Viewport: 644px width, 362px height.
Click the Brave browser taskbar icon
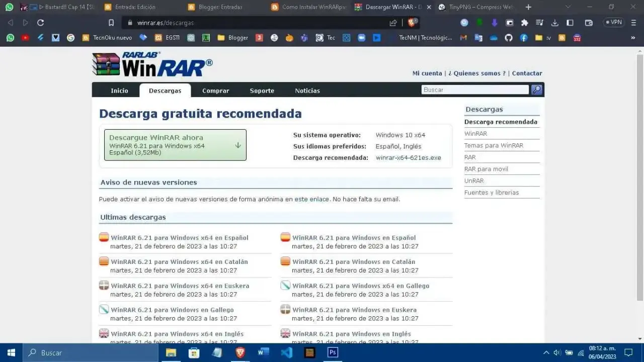pos(240,352)
